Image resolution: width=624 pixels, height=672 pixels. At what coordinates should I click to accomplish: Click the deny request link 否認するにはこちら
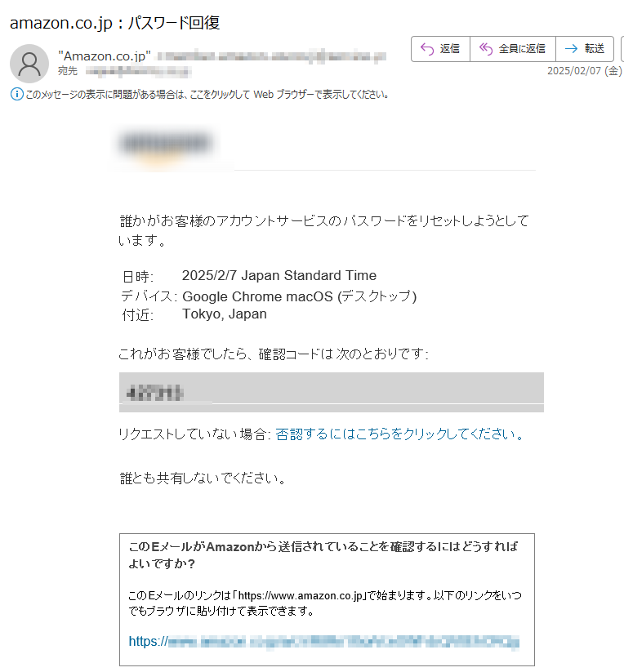click(399, 434)
